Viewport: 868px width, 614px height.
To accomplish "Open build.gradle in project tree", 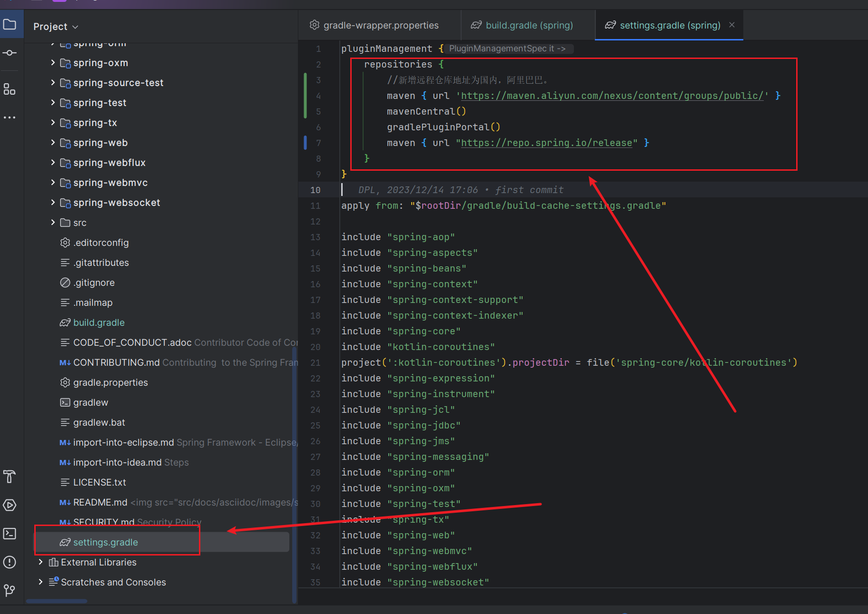I will (99, 322).
